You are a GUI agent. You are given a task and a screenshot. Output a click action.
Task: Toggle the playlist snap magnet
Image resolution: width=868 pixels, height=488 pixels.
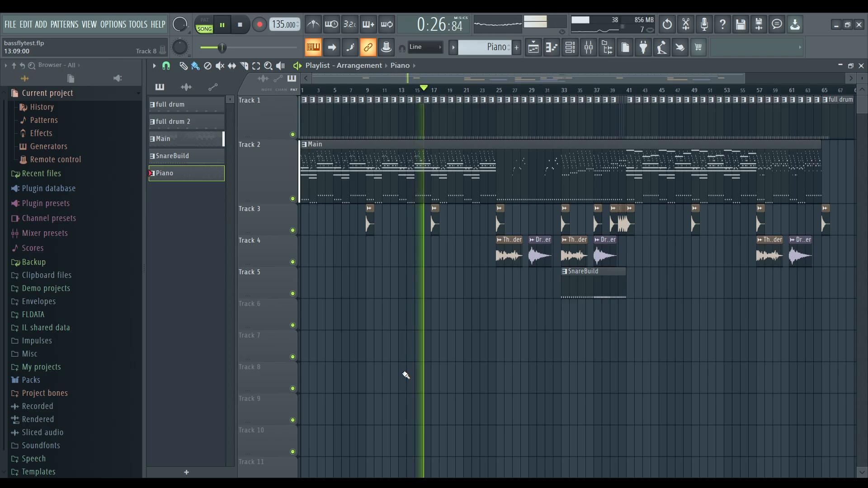(166, 66)
